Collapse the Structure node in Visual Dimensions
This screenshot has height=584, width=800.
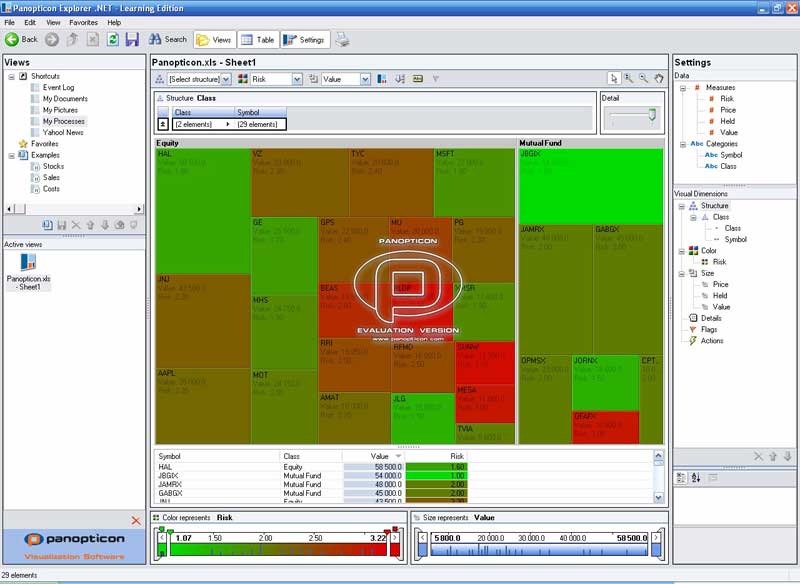(682, 206)
